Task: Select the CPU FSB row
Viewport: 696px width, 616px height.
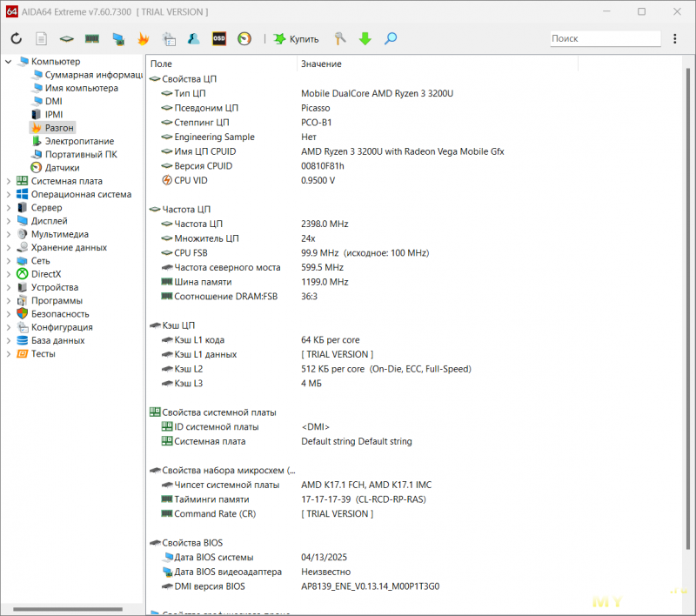Action: pos(295,253)
